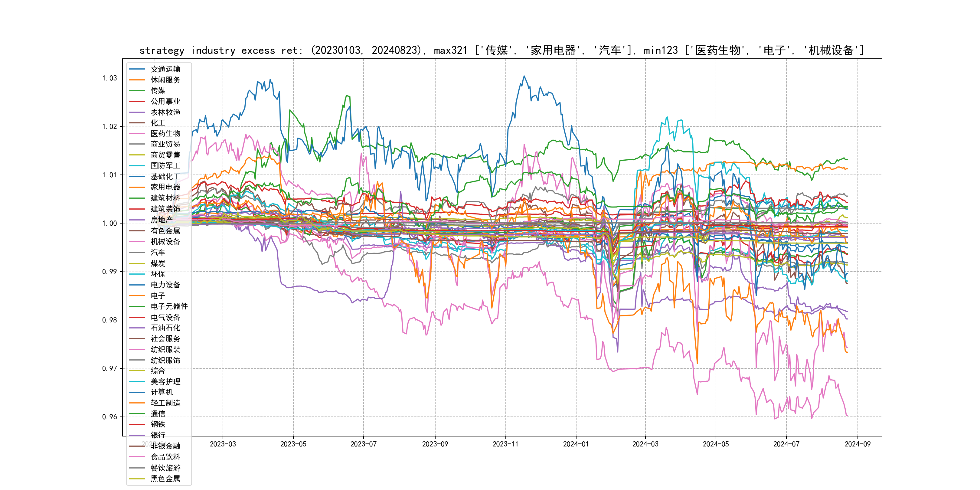Viewport: 980px width, 490px height.
Task: Select the 家用电器 legend label
Action: click(165, 187)
